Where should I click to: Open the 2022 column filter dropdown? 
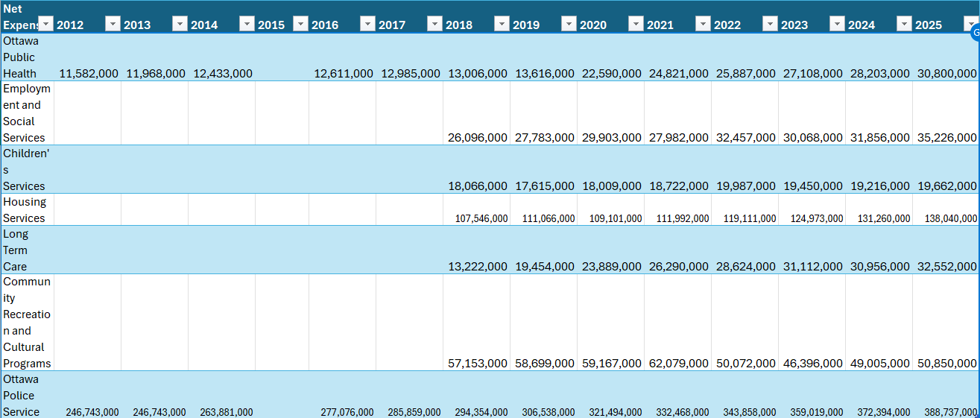[770, 25]
